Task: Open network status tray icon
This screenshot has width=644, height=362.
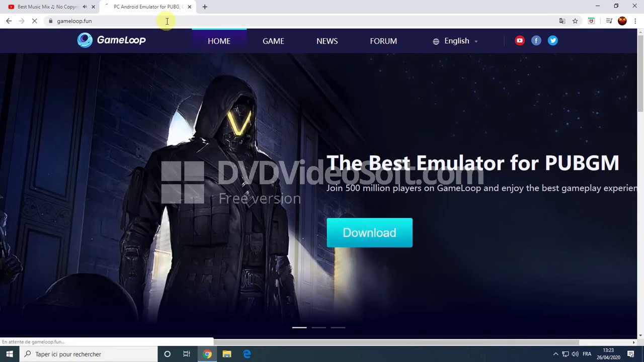Action: [x=566, y=354]
